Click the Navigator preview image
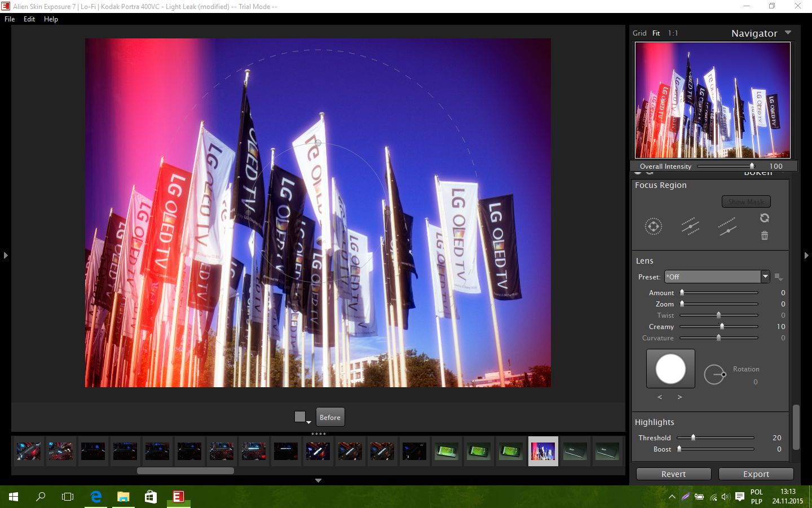 coord(713,100)
